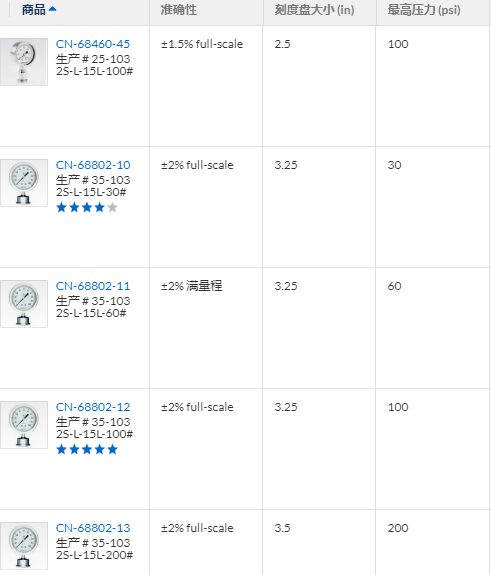Image resolution: width=491 pixels, height=575 pixels.
Task: Click the four-star rating under CN-68802-10
Action: (x=87, y=208)
